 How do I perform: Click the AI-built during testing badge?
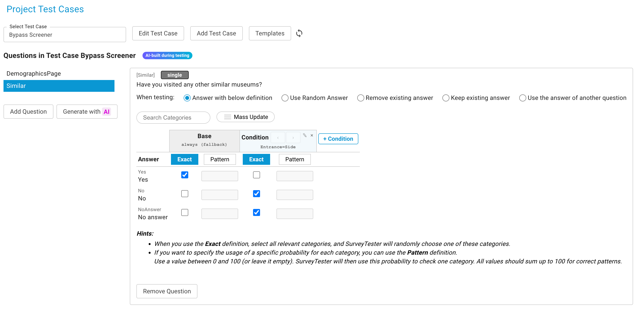(167, 56)
